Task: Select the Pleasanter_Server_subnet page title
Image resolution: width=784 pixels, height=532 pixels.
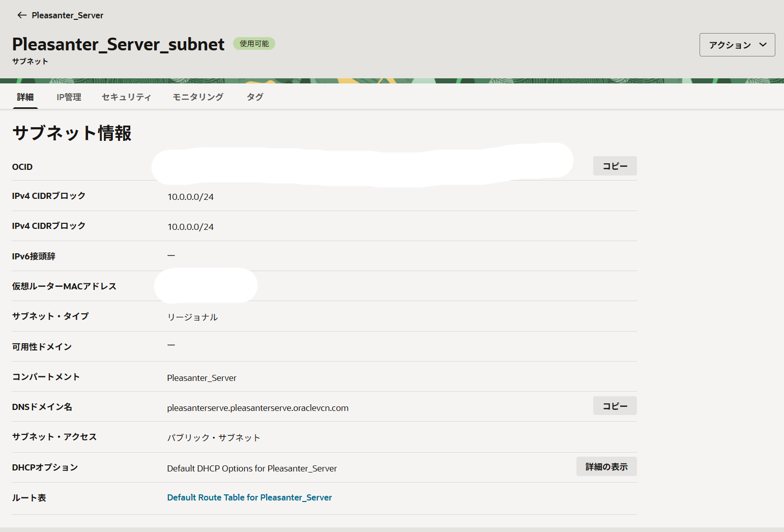Action: coord(118,44)
